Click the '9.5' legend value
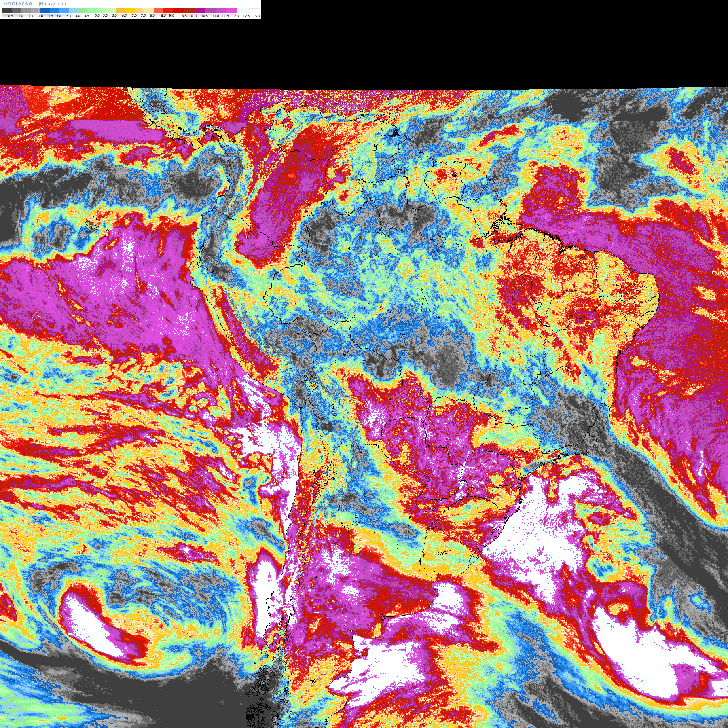 (x=184, y=16)
